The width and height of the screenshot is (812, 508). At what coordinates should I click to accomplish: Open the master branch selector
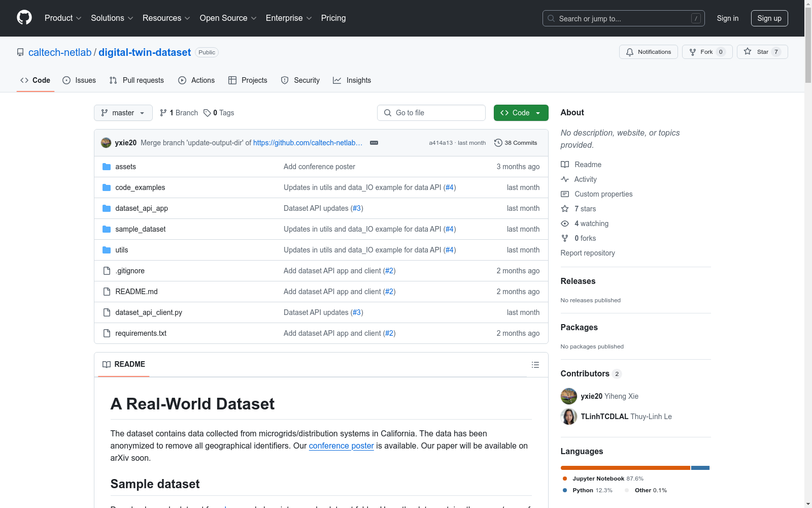point(123,113)
